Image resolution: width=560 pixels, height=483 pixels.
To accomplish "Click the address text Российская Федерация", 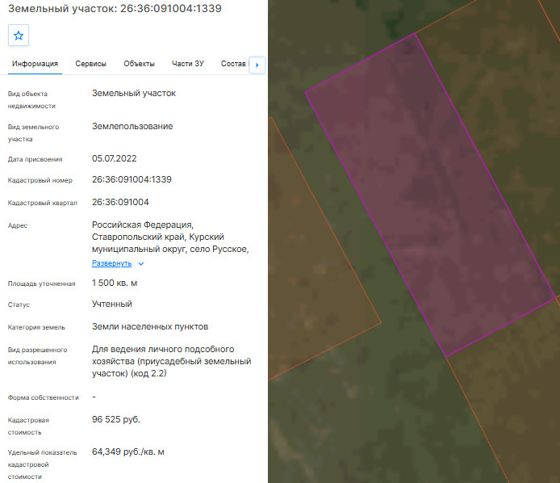I will coord(142,225).
